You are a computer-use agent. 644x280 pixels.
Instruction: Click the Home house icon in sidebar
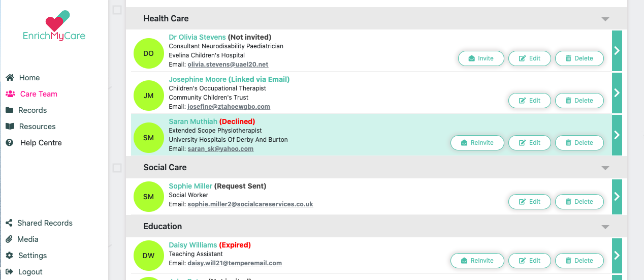tap(9, 78)
